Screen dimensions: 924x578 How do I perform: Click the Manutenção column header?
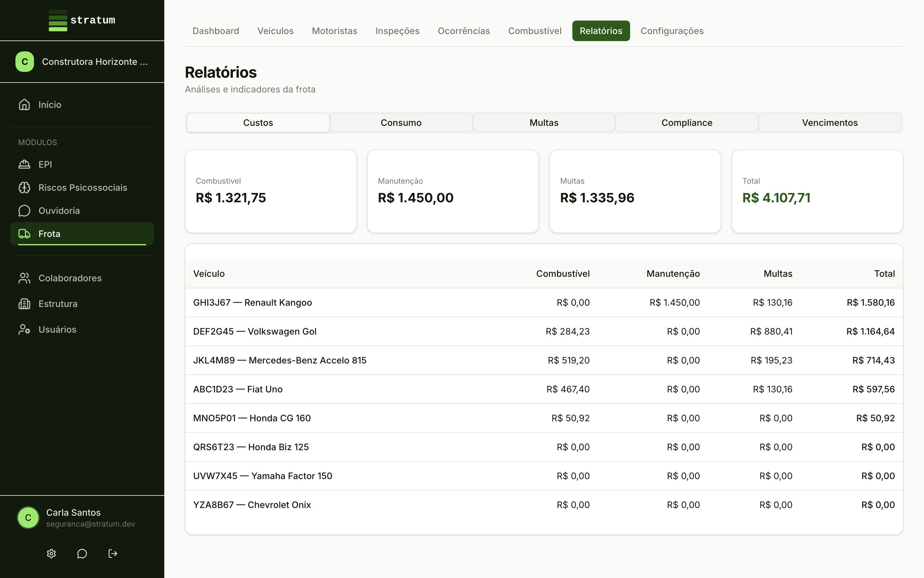(x=673, y=274)
